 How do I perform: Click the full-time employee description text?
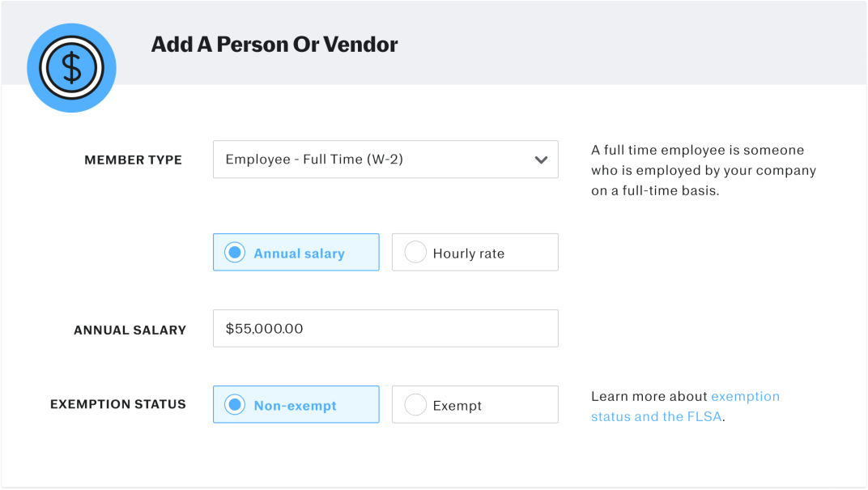click(704, 170)
